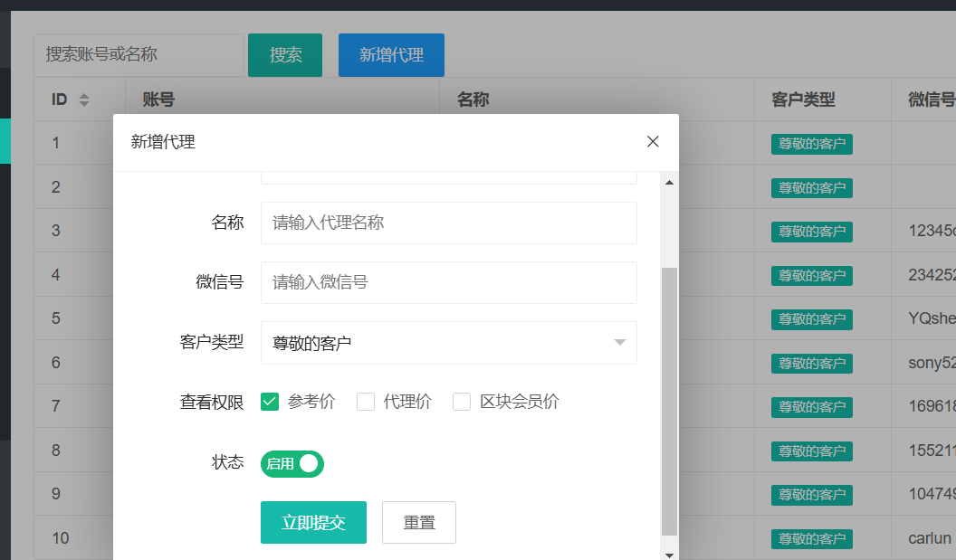Check the 代理价 checkbox
Screen dimensions: 956x560
[x=366, y=402]
